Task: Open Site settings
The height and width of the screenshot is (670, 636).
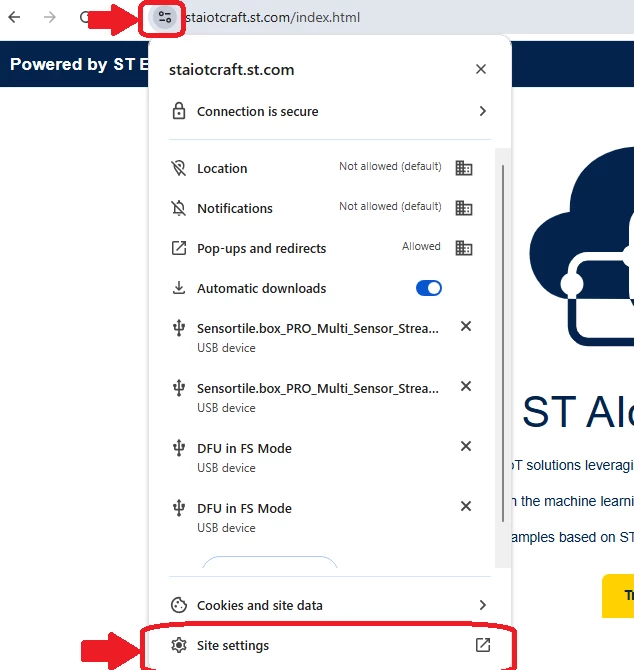Action: [330, 645]
